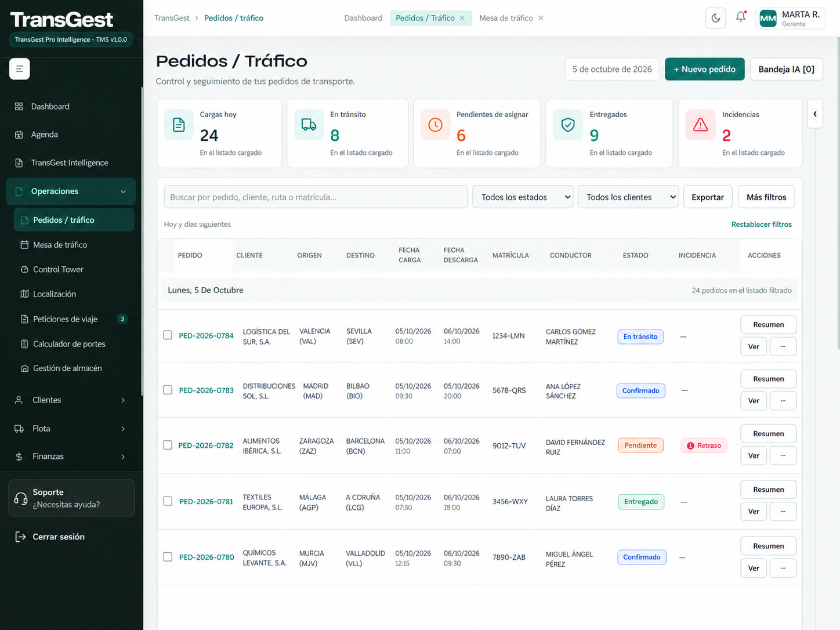The height and width of the screenshot is (630, 840).
Task: Open Bandeja IA inbox button
Action: [786, 69]
